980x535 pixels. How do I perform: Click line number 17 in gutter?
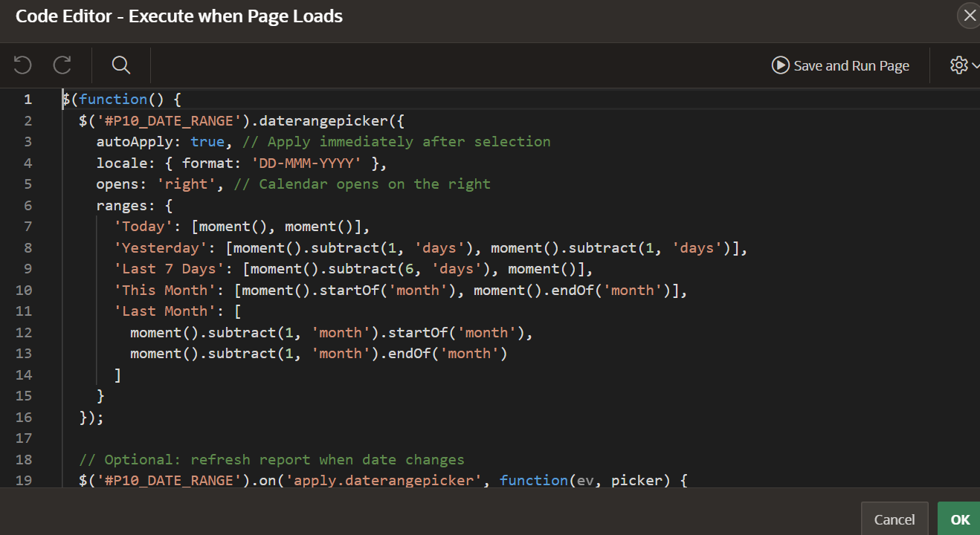point(24,438)
